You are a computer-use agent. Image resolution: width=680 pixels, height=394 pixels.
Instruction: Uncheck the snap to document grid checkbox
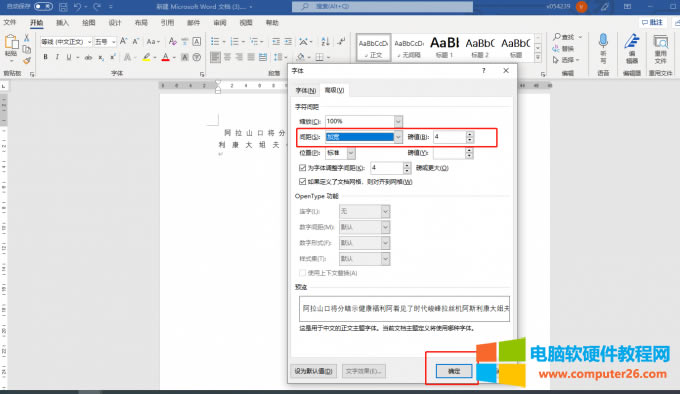[302, 182]
